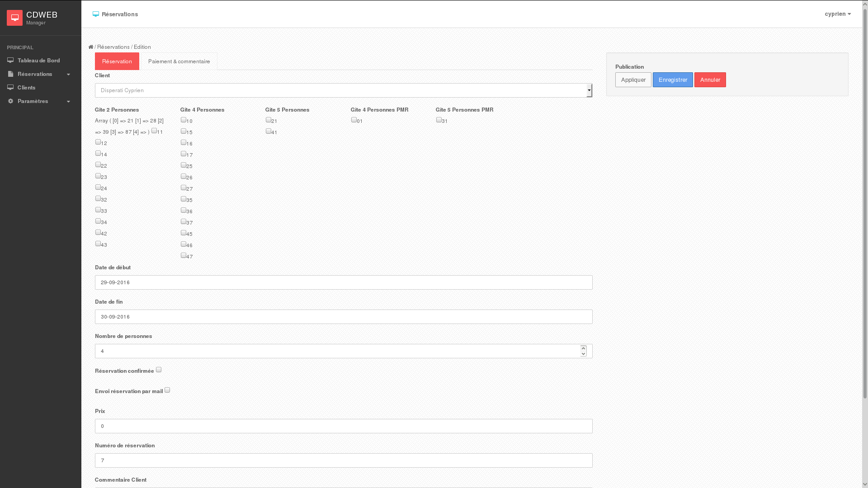Click the CDWEB Manager logo icon

14,18
